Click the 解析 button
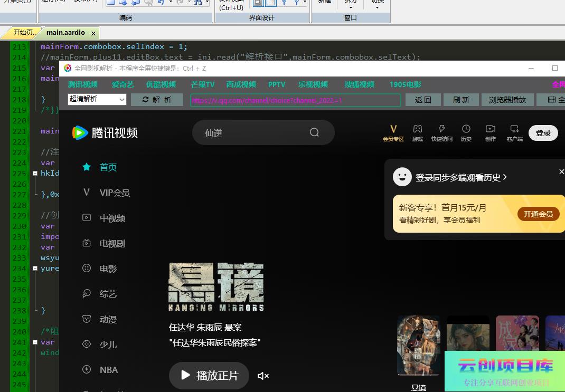The width and height of the screenshot is (565, 392). coord(157,100)
